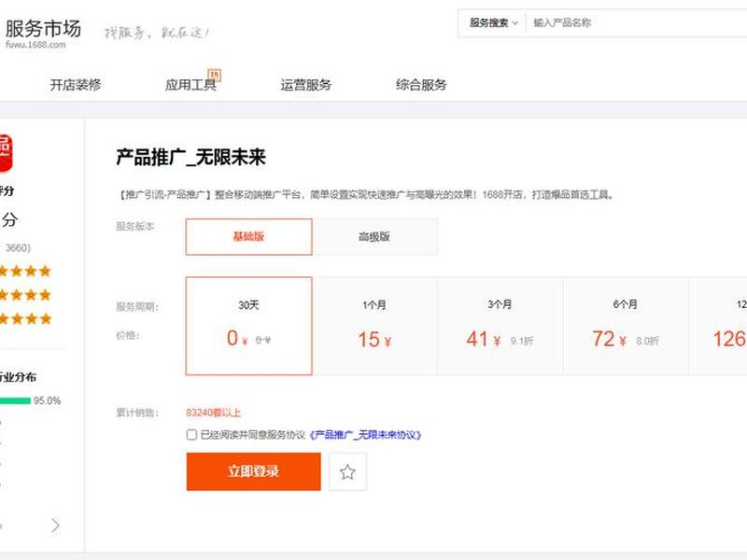Viewport: 747px width, 560px height.
Task: Click the 服务市场 site logo
Action: [x=43, y=33]
